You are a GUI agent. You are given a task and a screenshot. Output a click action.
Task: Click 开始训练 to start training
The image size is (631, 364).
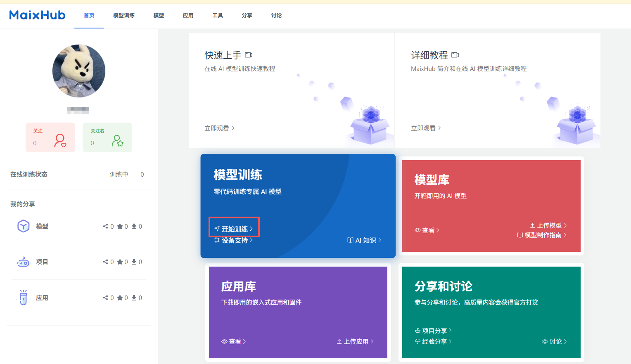click(234, 229)
